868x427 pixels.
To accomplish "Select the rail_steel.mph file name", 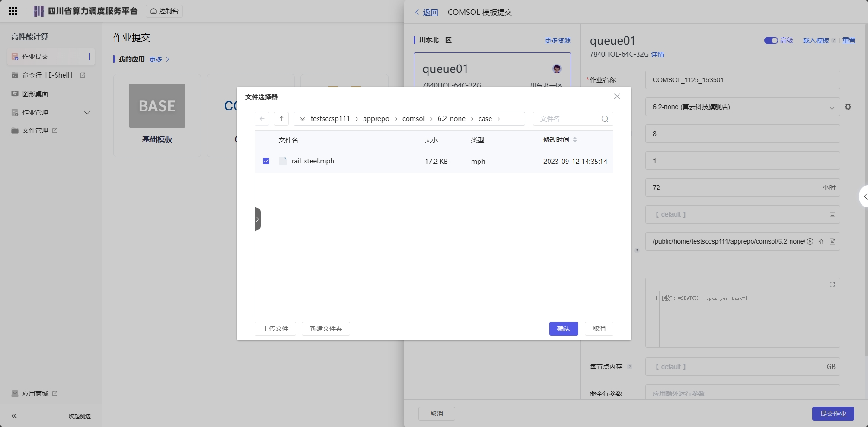I will coord(313,161).
